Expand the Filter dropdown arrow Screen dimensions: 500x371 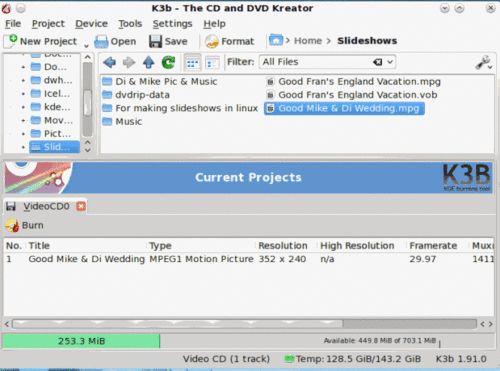[x=390, y=62]
